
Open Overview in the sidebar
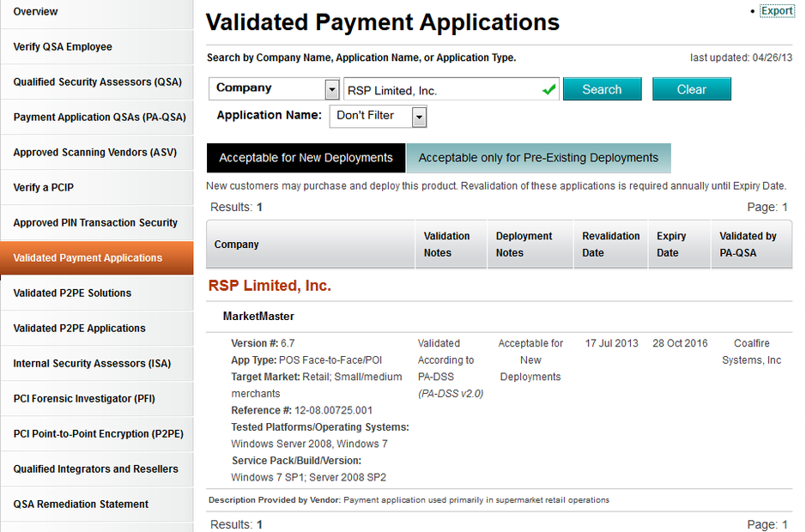point(36,11)
